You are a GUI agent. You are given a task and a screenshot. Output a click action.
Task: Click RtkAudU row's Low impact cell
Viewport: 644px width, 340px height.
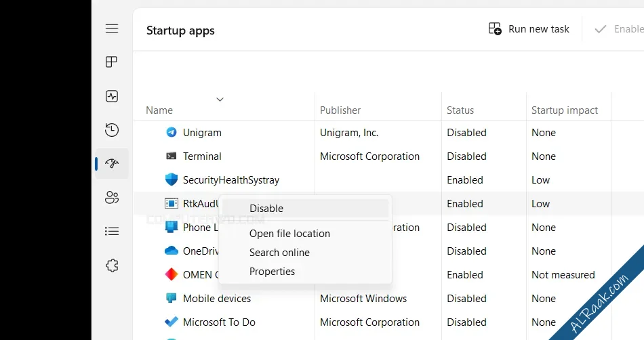click(x=540, y=204)
